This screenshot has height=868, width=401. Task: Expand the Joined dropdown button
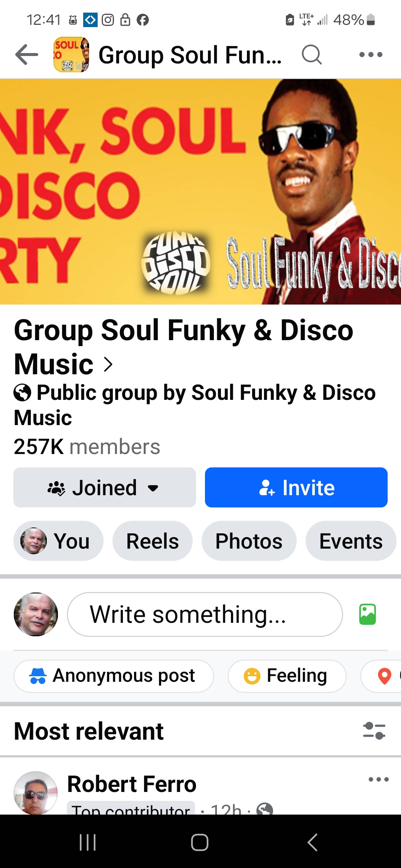(x=105, y=487)
